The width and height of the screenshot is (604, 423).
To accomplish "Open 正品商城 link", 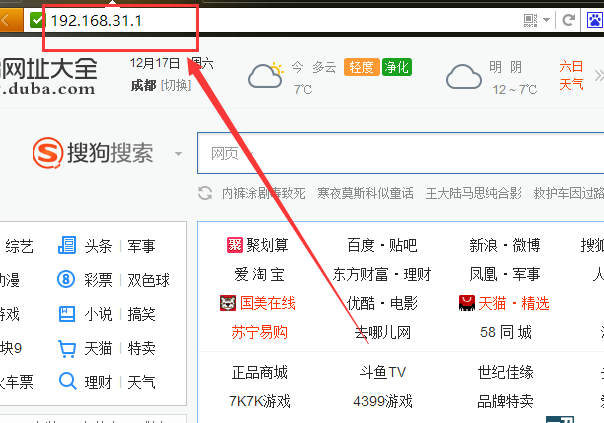I will [x=260, y=373].
